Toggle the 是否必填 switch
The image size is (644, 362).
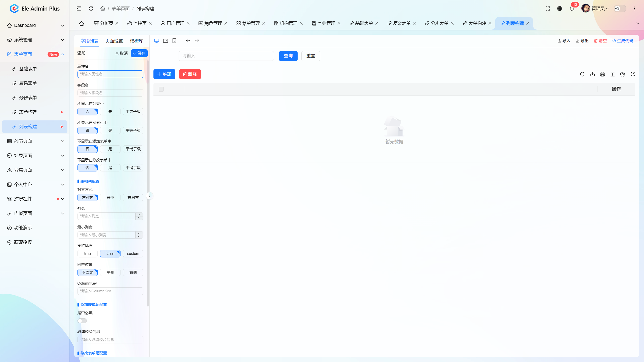82,321
